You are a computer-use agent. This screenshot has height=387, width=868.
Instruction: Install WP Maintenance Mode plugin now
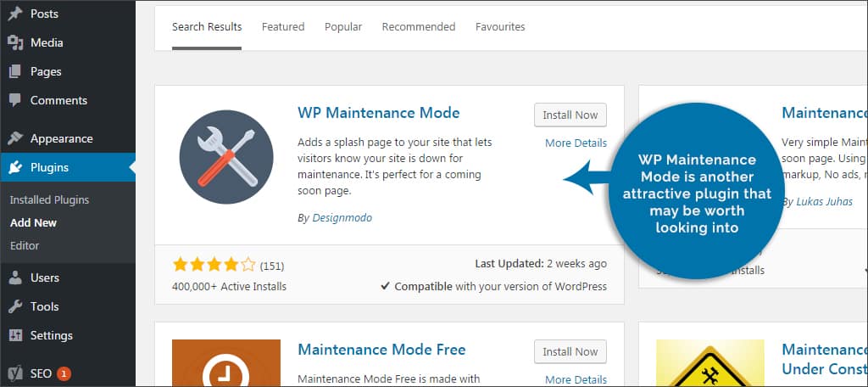tap(570, 115)
